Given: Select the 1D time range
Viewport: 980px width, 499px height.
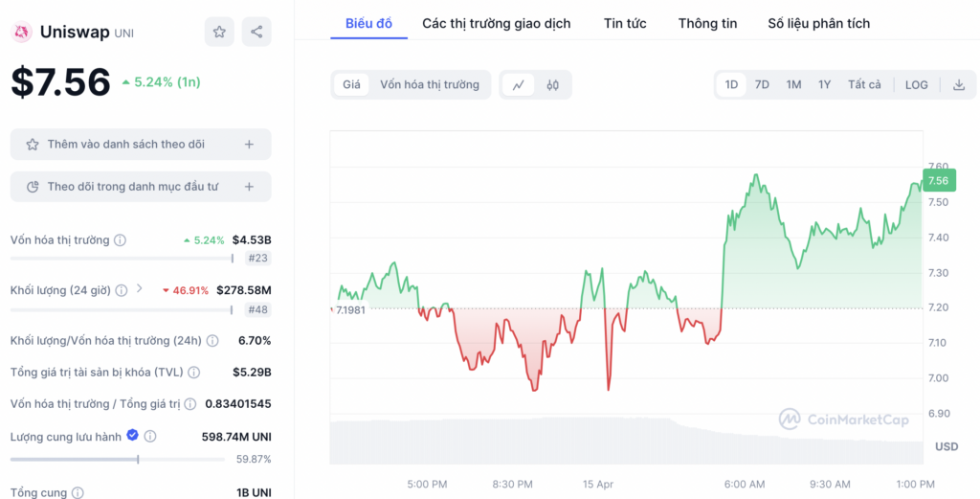Looking at the screenshot, I should [731, 85].
